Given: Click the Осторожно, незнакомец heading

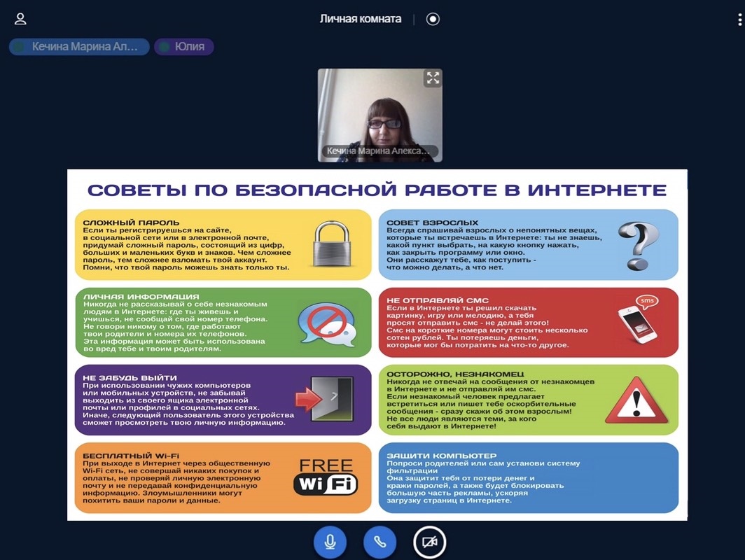Looking at the screenshot, I should pos(455,374).
